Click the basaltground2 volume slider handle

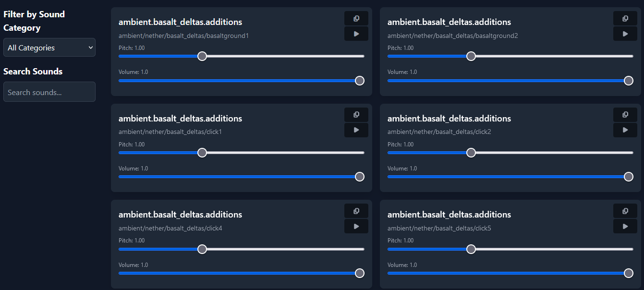click(628, 81)
